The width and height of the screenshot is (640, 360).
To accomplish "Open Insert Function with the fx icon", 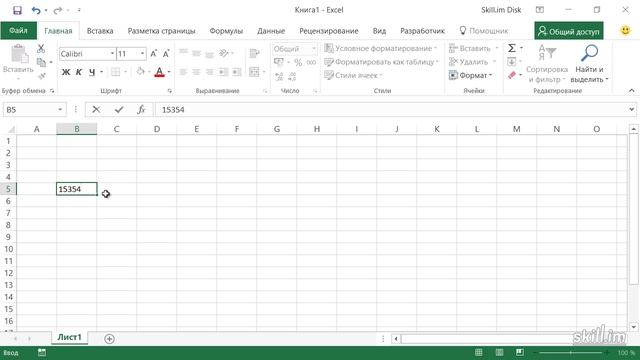I will [141, 109].
